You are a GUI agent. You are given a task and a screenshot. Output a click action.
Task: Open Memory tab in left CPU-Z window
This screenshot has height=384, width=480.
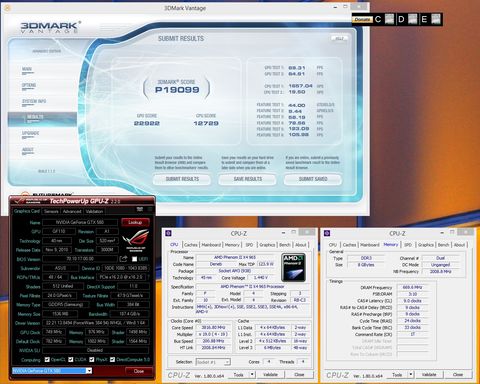pyautogui.click(x=232, y=245)
